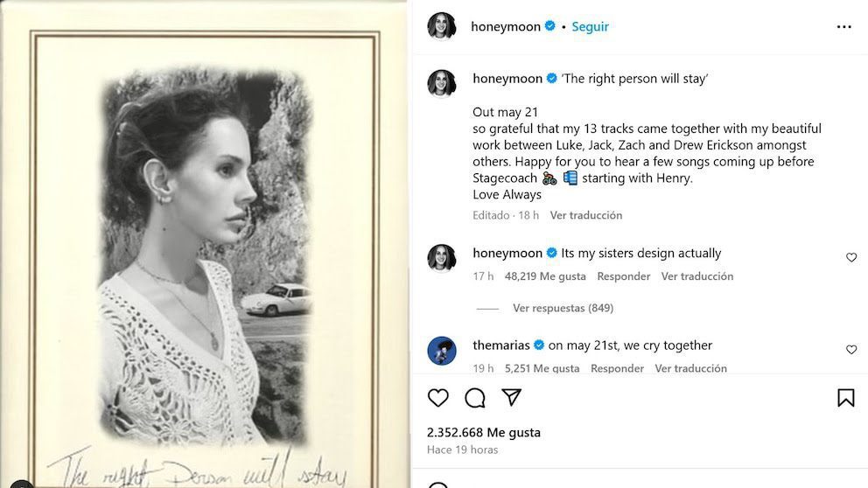Screen dimensions: 868x488
Task: Open comments via the speech bubble icon
Action: pyautogui.click(x=475, y=398)
